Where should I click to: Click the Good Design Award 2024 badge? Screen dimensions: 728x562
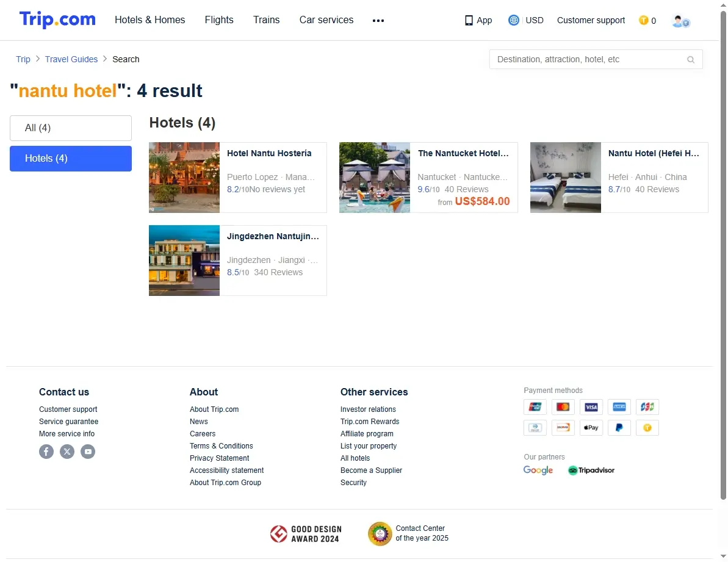point(306,534)
